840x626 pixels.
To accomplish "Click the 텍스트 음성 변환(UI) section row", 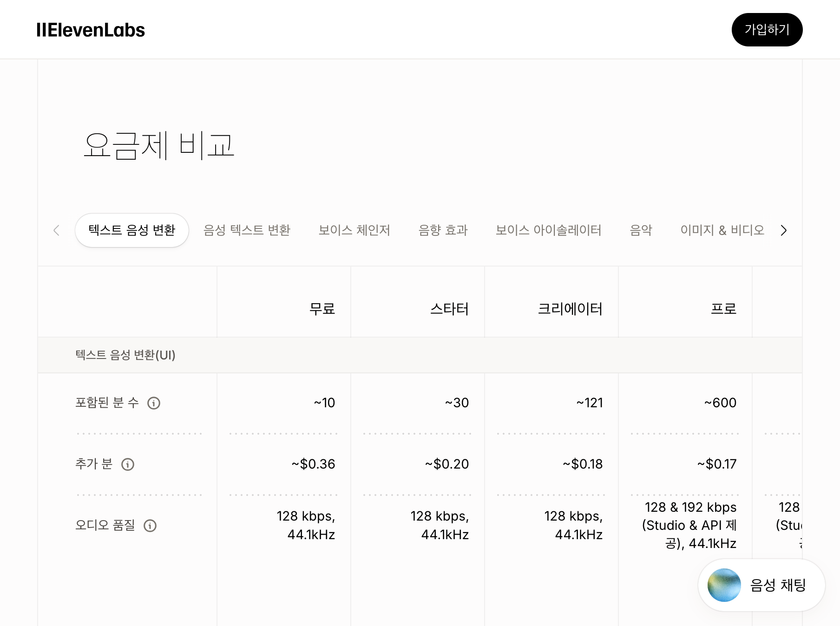I will click(420, 355).
